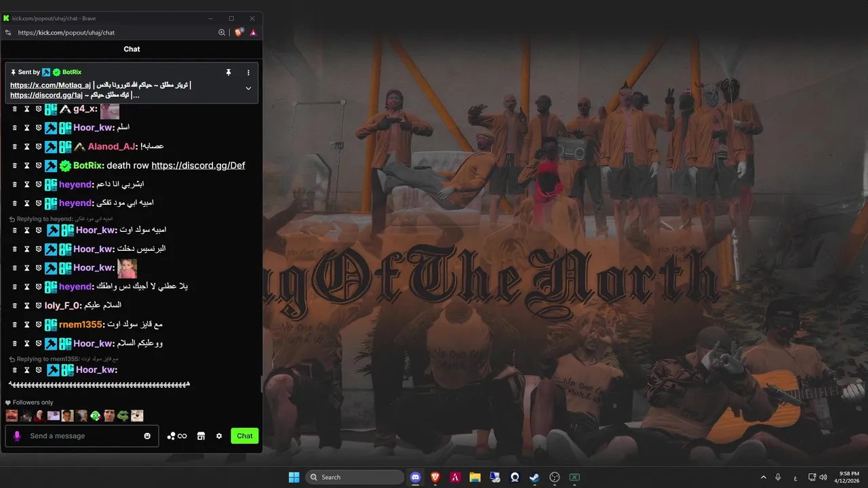Open Brave zoom magnifier in address bar
This screenshot has height=488, width=868.
click(x=222, y=33)
